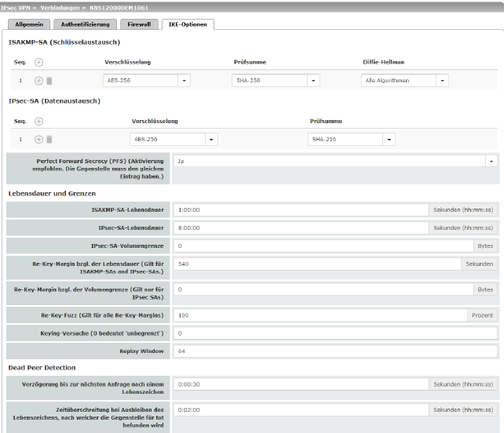Click the add icon in IPsec-SA header row
The height and width of the screenshot is (433, 504).
coord(39,121)
